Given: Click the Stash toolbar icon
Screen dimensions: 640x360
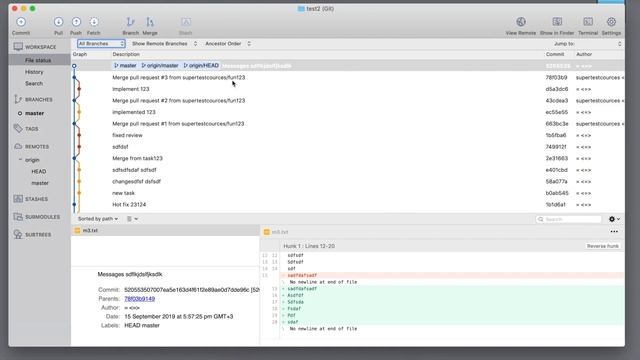Looking at the screenshot, I should 185,22.
